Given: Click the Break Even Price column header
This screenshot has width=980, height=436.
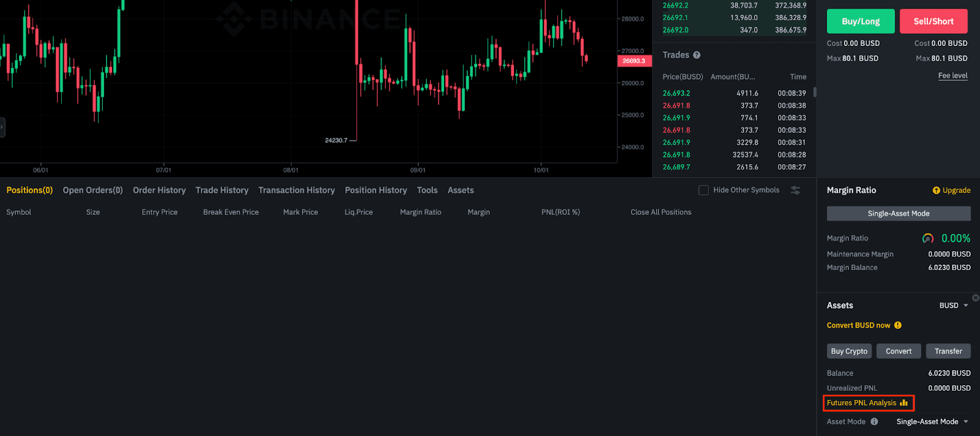Looking at the screenshot, I should click(x=231, y=212).
